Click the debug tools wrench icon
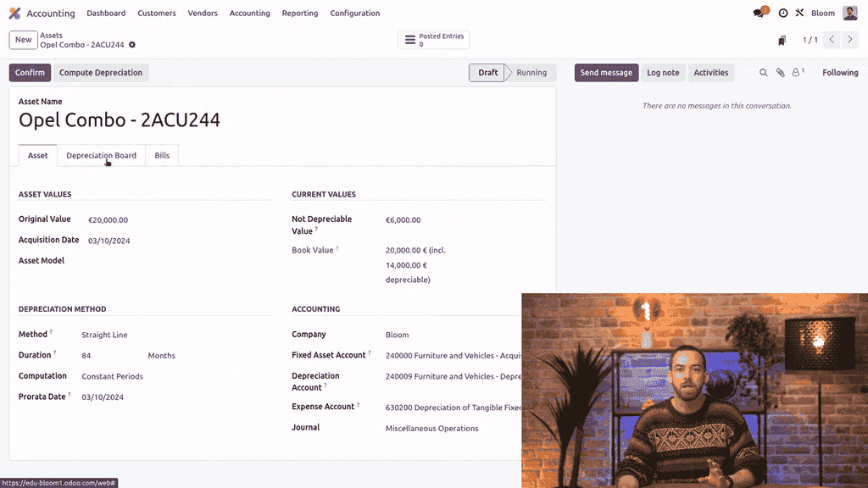Screen dimensions: 868x488 [799, 14]
